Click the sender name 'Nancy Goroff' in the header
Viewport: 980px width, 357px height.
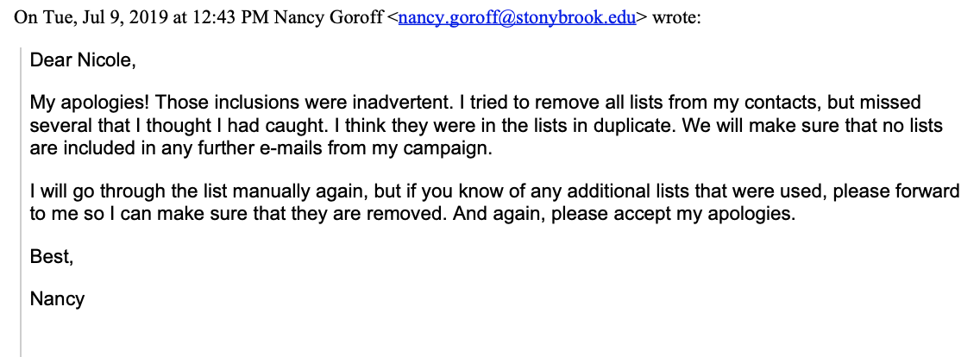(328, 17)
